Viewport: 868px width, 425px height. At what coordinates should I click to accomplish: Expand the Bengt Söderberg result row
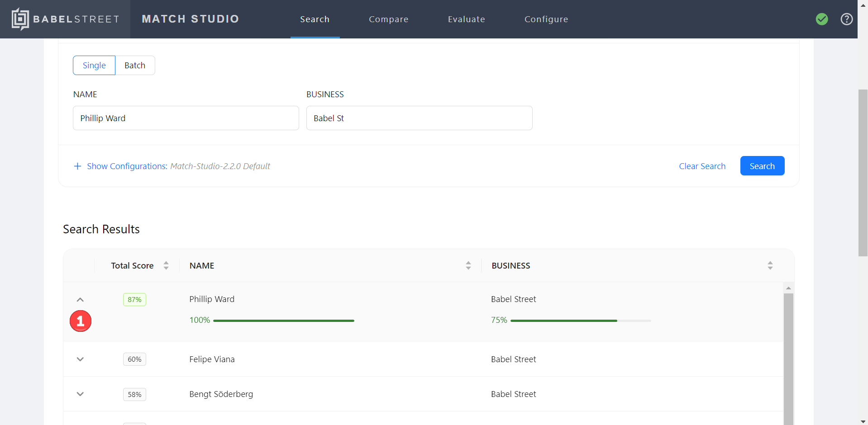coord(80,394)
